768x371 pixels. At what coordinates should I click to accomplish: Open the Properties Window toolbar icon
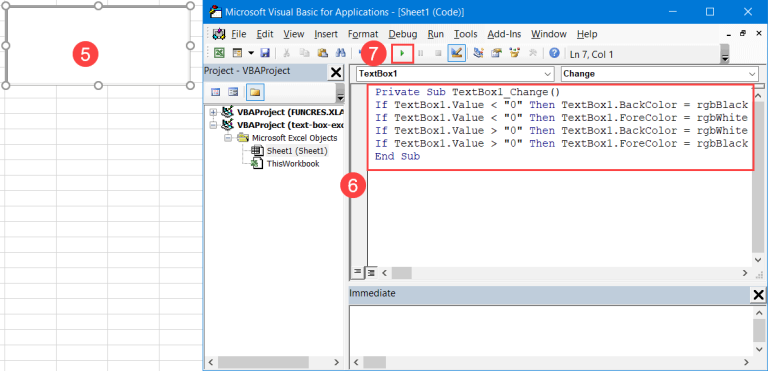[x=497, y=53]
